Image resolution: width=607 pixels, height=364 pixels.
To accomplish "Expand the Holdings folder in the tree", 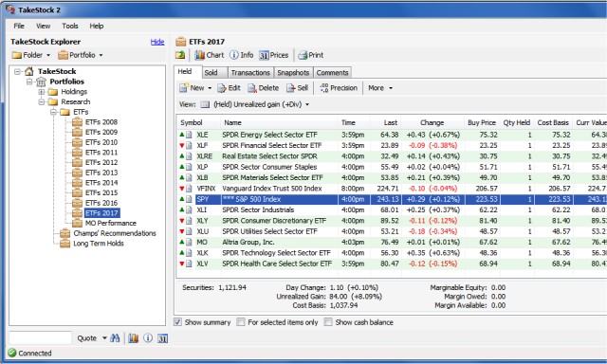I will click(42, 92).
